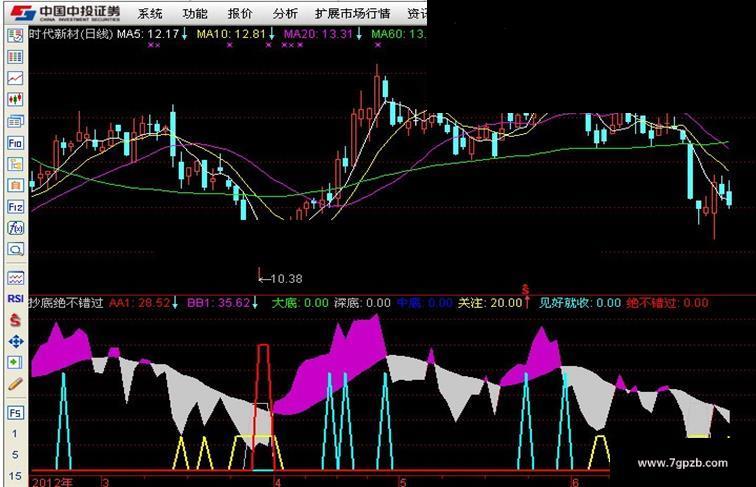Select the 15-minute period button
Image resolution: width=756 pixels, height=487 pixels.
click(14, 476)
